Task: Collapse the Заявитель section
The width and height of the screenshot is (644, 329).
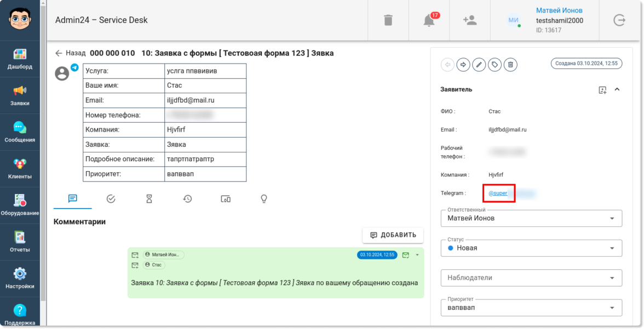Action: pyautogui.click(x=617, y=89)
